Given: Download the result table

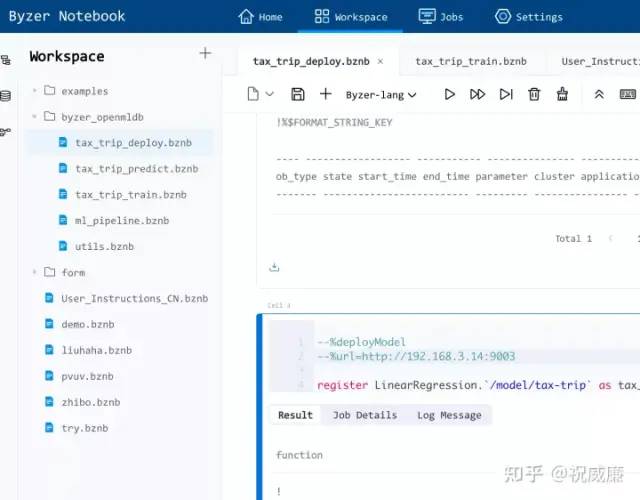Looking at the screenshot, I should [x=274, y=267].
